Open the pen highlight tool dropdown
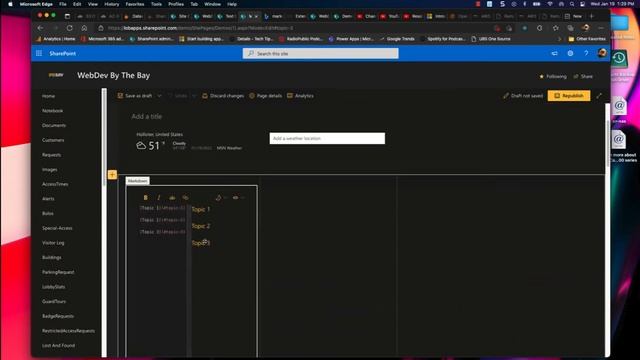Screen dimensions: 640x360 [x=221, y=198]
